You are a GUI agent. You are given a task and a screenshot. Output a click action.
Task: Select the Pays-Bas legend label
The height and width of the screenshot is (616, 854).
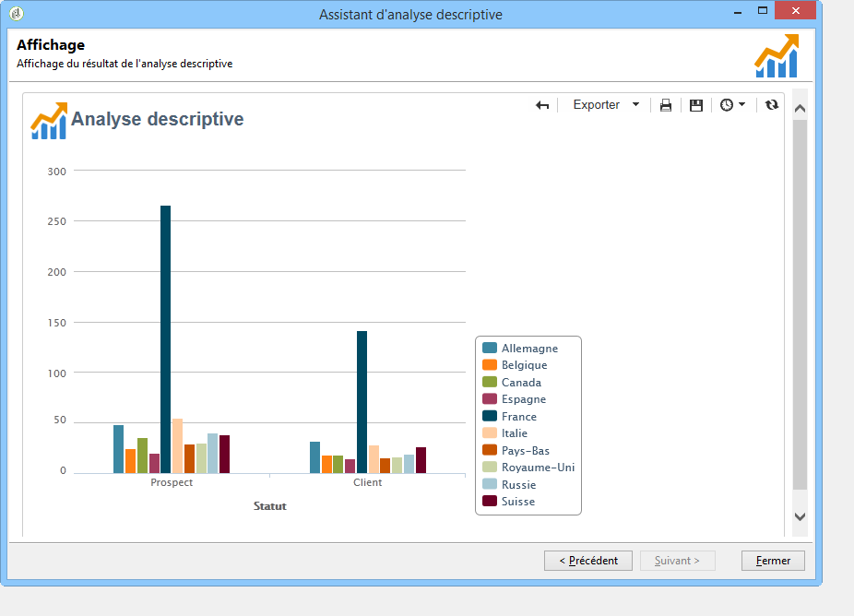(525, 451)
